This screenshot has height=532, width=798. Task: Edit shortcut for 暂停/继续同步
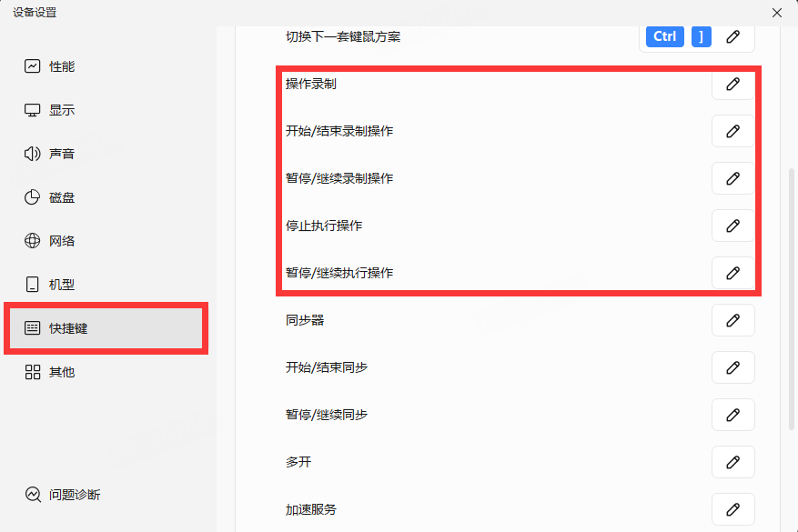(x=732, y=415)
